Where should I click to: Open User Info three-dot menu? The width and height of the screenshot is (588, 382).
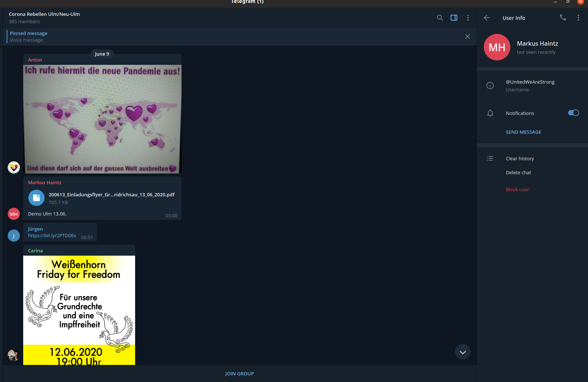pyautogui.click(x=578, y=18)
